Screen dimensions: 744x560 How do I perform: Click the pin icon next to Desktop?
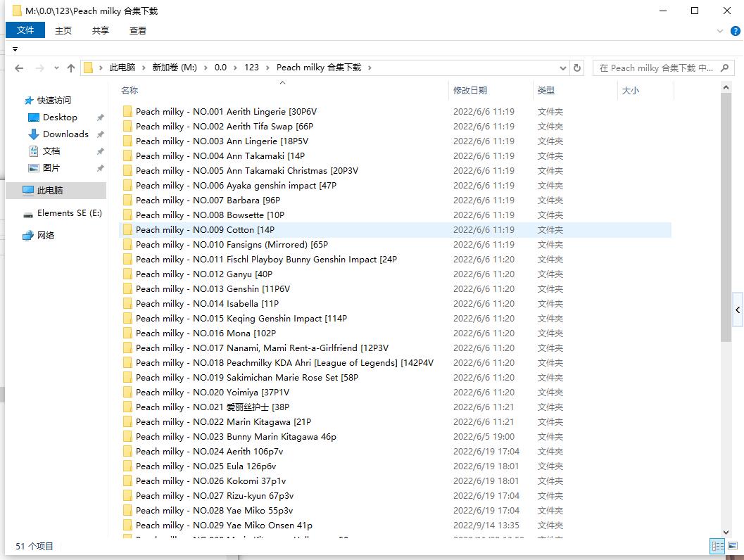100,117
